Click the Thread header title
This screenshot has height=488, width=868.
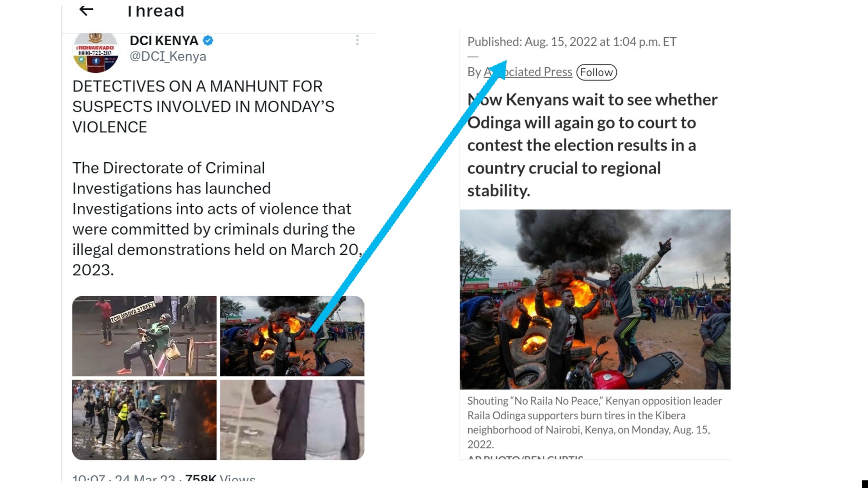(x=155, y=10)
